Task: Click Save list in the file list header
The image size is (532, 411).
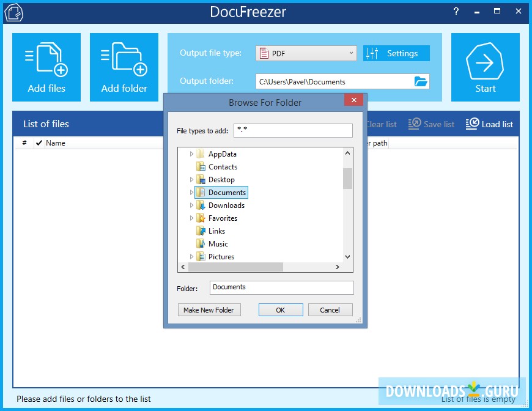Action: (431, 124)
